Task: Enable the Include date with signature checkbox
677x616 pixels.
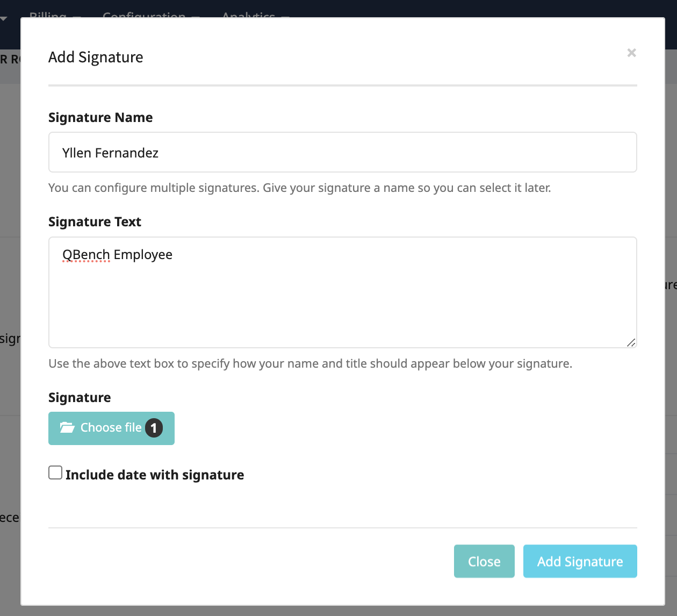Action: pyautogui.click(x=55, y=472)
